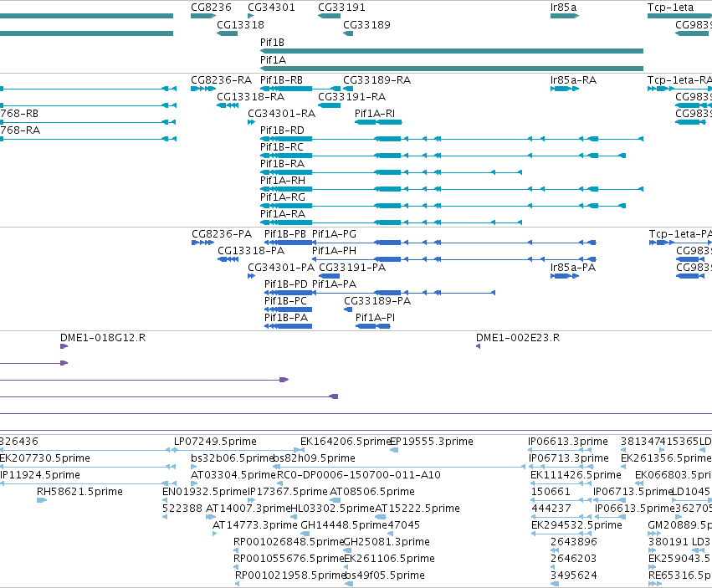Open protein Pif1A-PG
Image resolution: width=712 pixels, height=588 pixels.
click(334, 234)
